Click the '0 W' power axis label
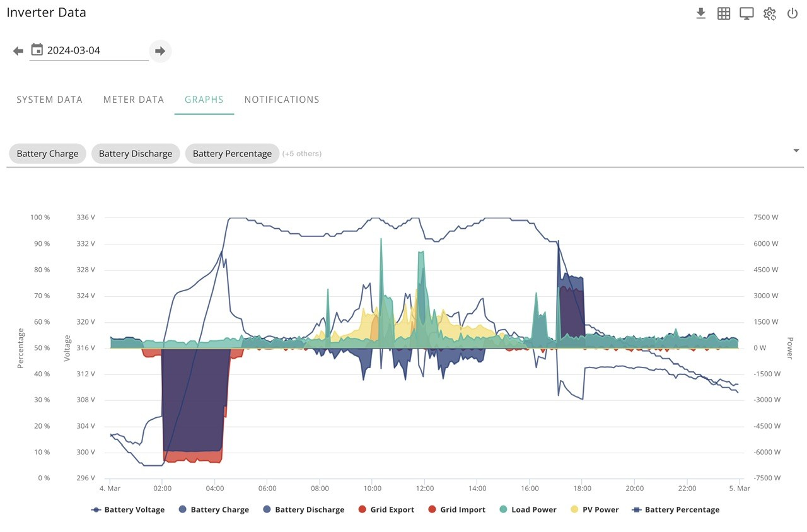The height and width of the screenshot is (532, 807). 760,348
